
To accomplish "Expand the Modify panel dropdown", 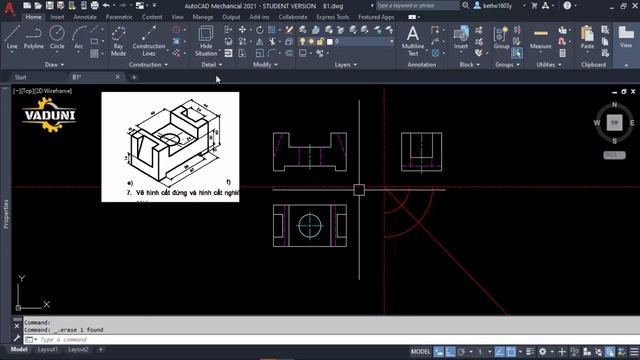I will coord(265,64).
